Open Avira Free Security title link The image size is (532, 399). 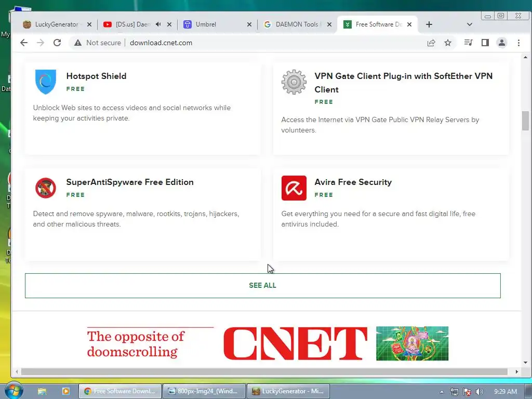[x=353, y=182]
